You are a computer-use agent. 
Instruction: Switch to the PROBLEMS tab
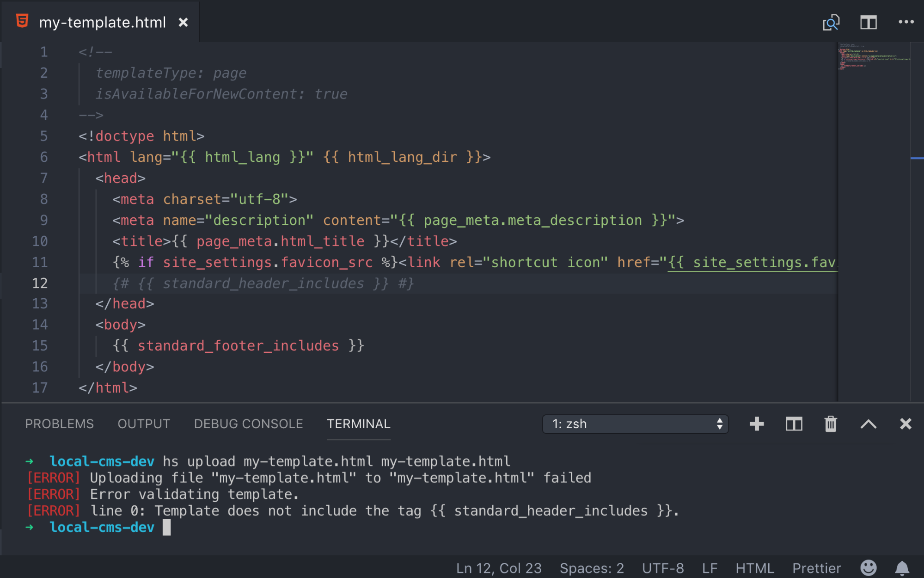(x=59, y=424)
